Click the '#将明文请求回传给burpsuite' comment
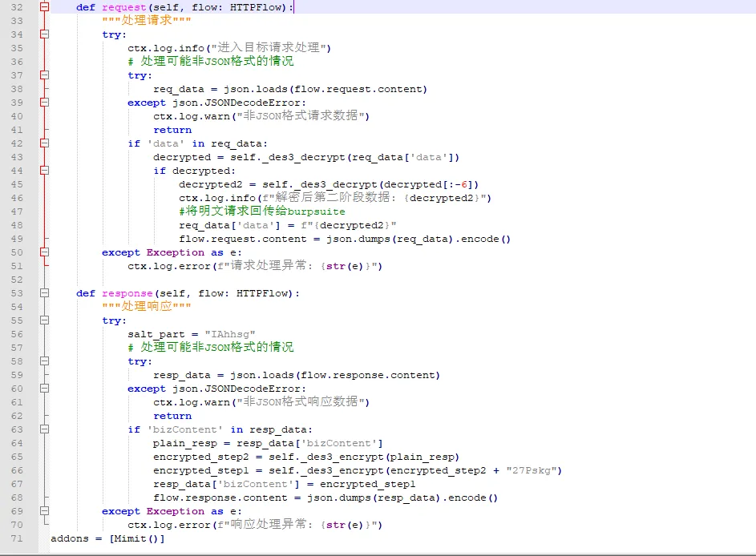The image size is (756, 556). click(262, 212)
